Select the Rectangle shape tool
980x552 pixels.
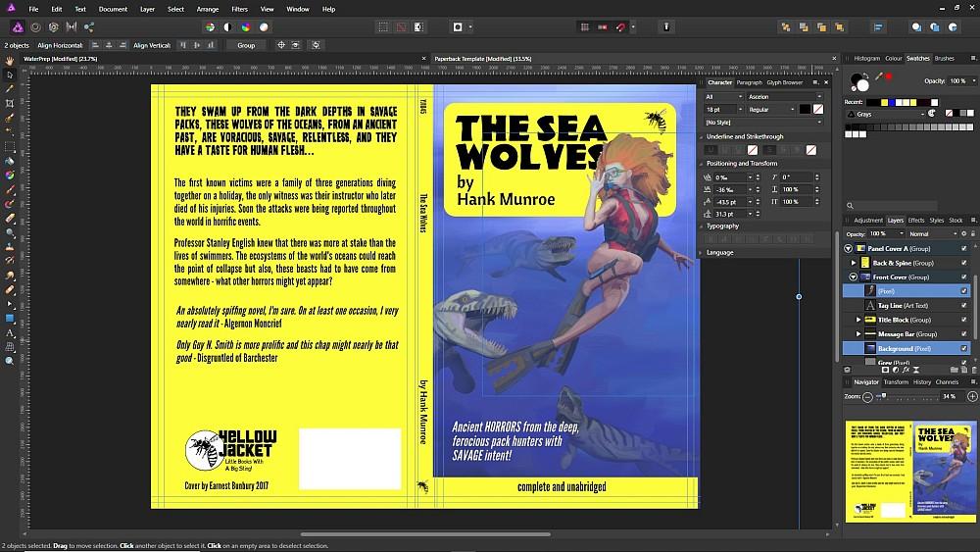pos(10,319)
